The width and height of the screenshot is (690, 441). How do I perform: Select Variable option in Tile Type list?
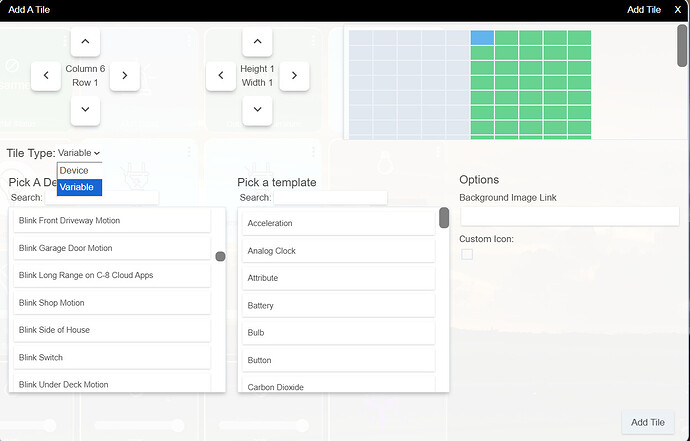pos(77,187)
